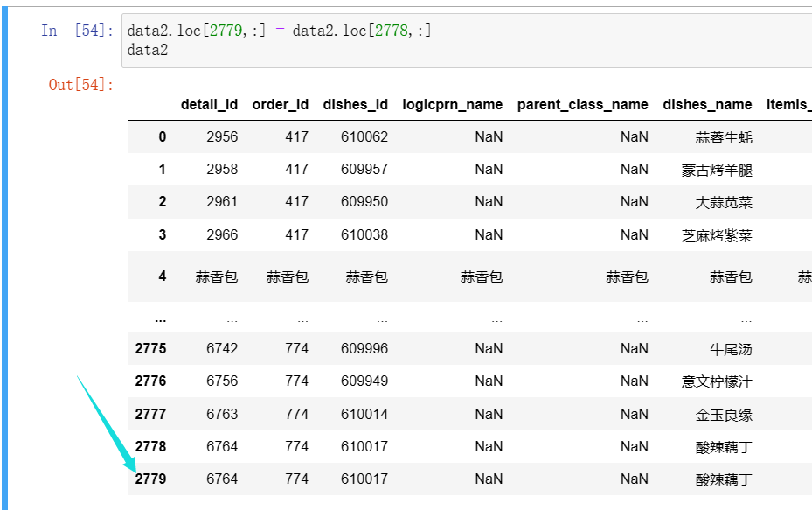Click dishes_id value 610038
The width and height of the screenshot is (812, 510).
point(364,234)
